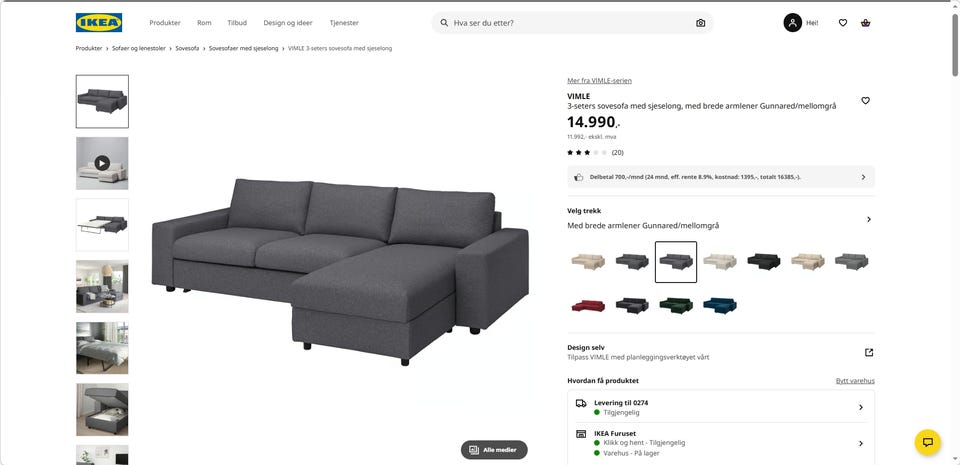Open the Produkter menu

tap(165, 23)
